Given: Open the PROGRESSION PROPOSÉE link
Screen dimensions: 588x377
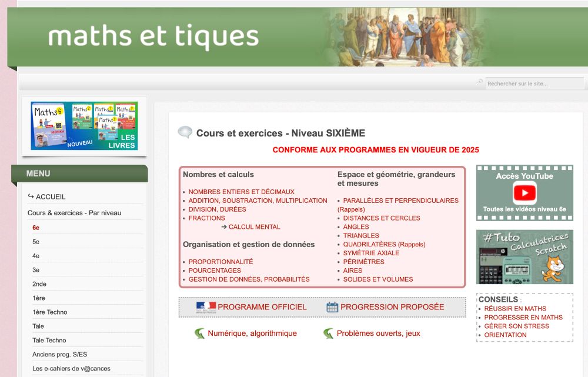Looking at the screenshot, I should click(x=392, y=307).
